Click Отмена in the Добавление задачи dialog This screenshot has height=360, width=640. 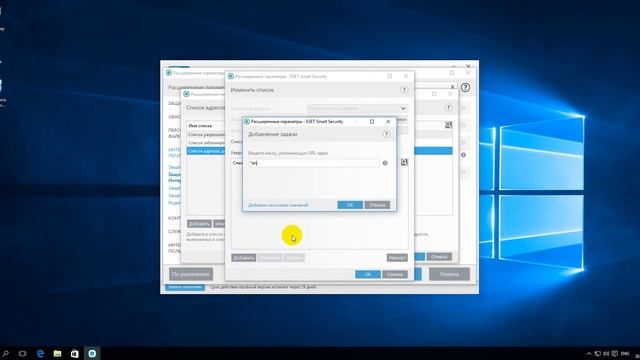[x=377, y=205]
